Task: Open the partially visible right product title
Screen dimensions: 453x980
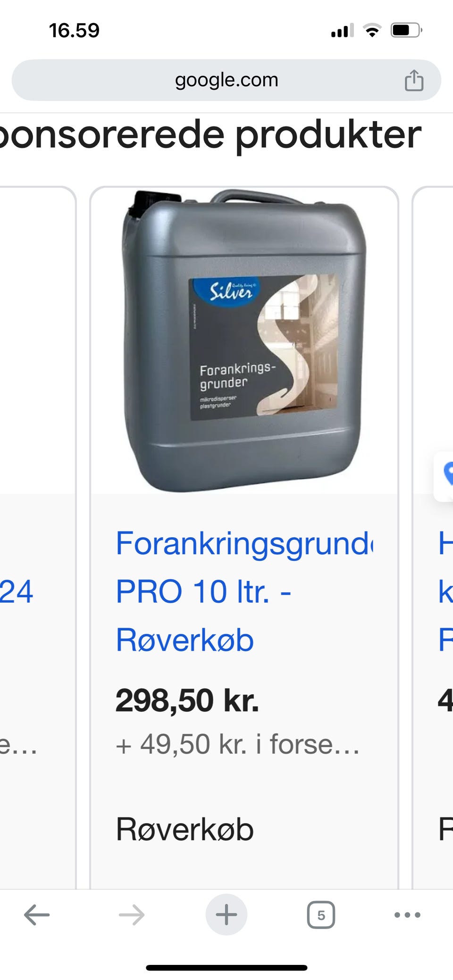Action: tap(445, 591)
